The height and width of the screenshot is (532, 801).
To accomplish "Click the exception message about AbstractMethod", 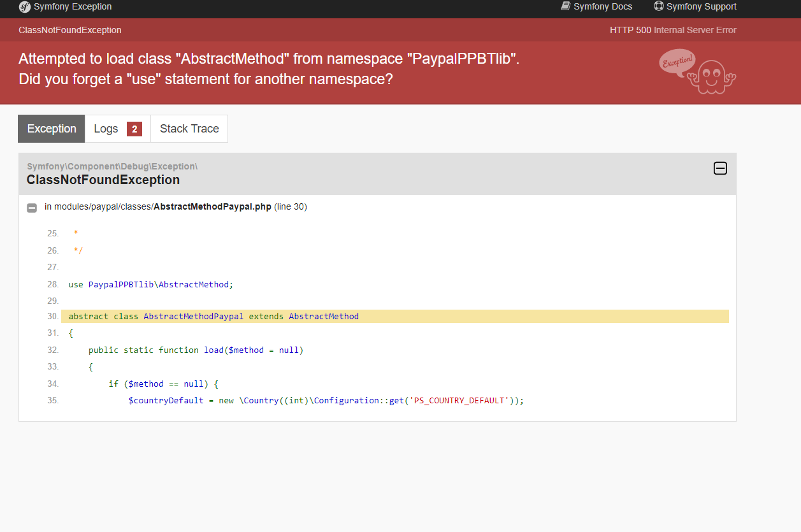I will point(269,69).
